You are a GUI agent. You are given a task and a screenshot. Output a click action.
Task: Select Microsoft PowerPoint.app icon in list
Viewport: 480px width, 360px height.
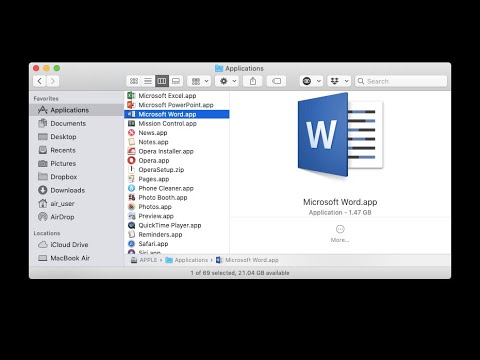pos(131,105)
